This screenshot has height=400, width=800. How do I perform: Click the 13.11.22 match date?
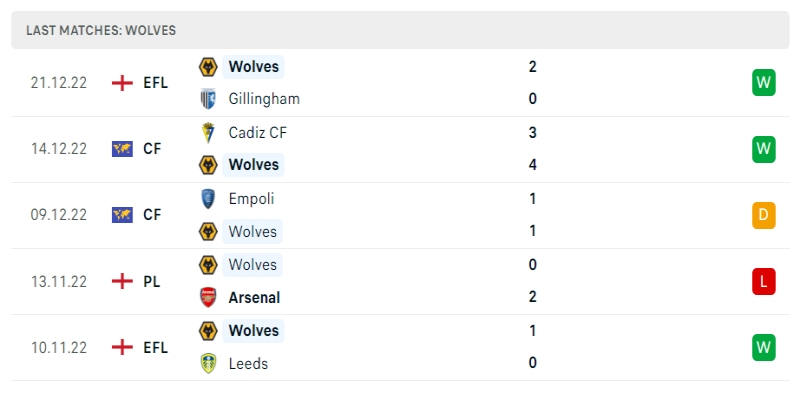[x=58, y=281]
